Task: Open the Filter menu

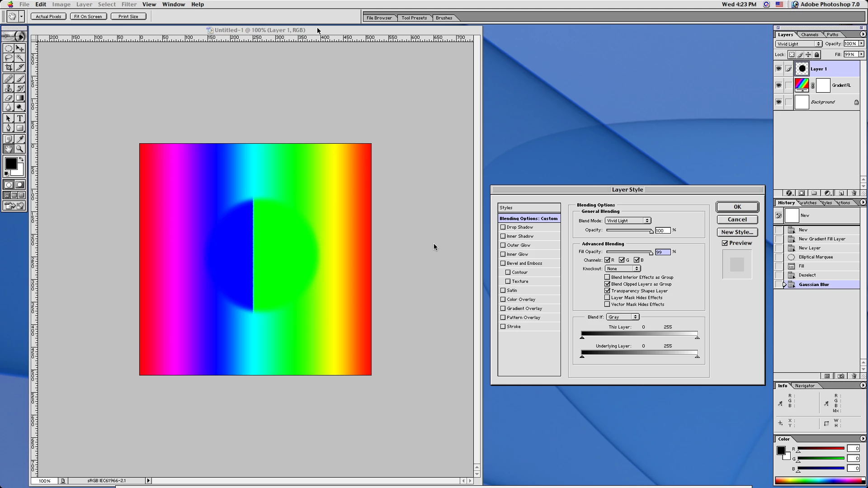Action: [129, 5]
